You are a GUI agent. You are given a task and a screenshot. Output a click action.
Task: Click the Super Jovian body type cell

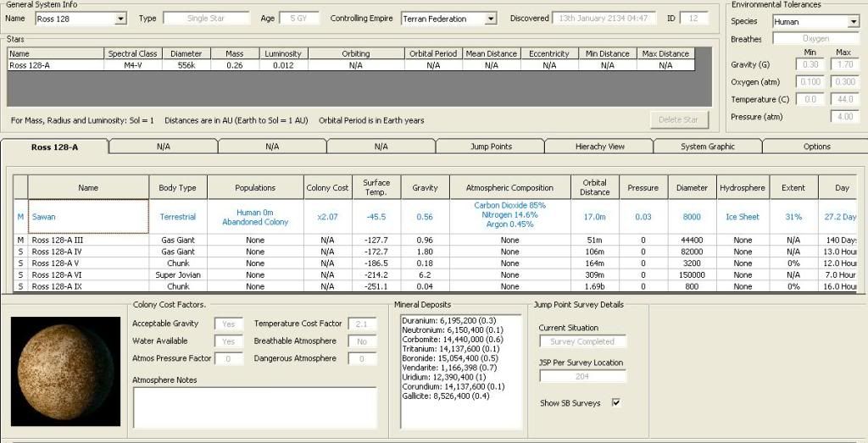[x=178, y=275]
